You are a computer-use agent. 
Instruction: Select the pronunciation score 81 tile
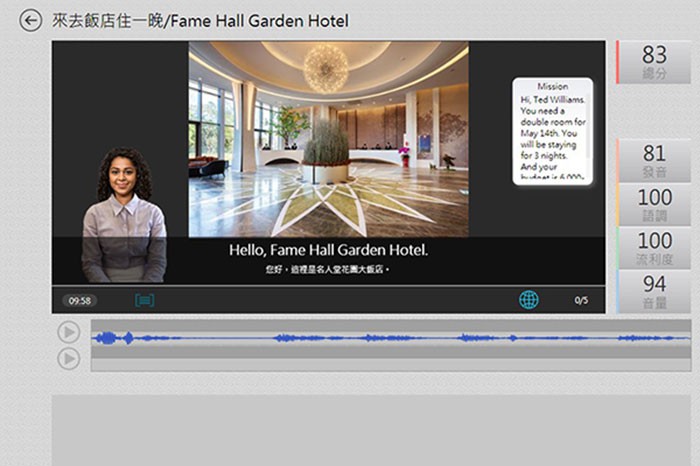coord(654,160)
